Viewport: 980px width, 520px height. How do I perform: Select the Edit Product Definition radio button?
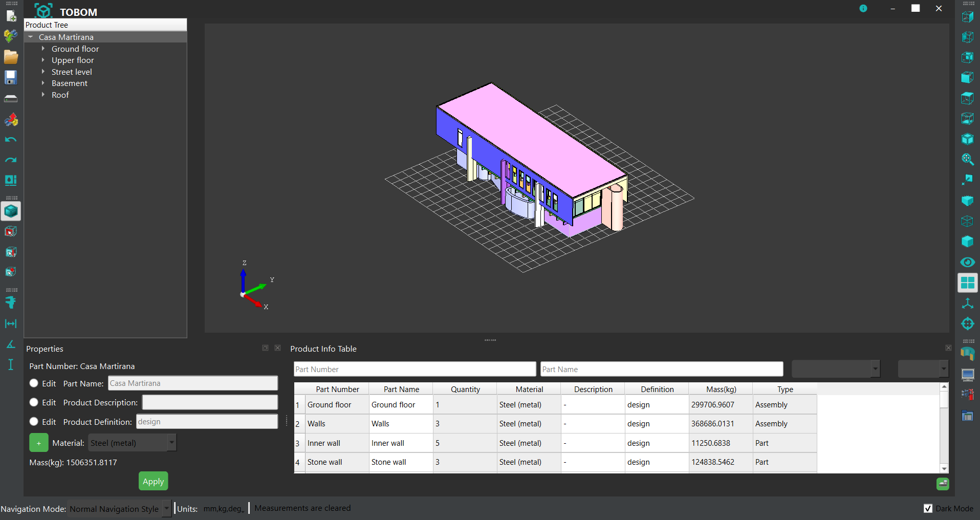34,422
